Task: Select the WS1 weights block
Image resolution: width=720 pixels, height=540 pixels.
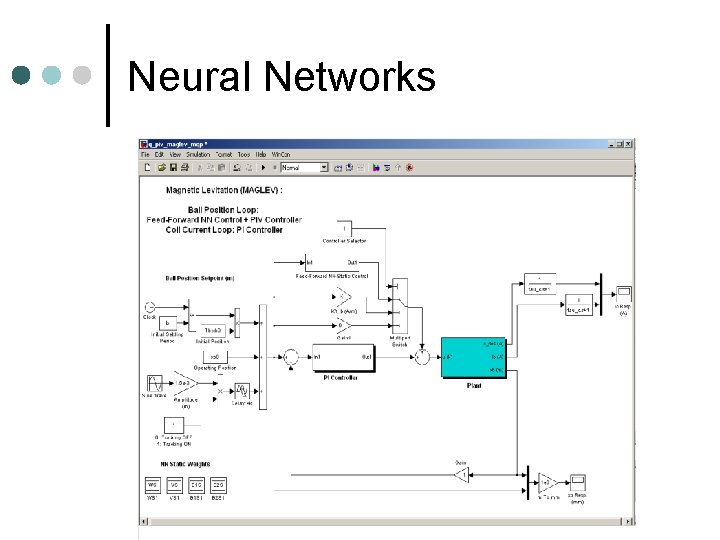Action: pos(152,485)
